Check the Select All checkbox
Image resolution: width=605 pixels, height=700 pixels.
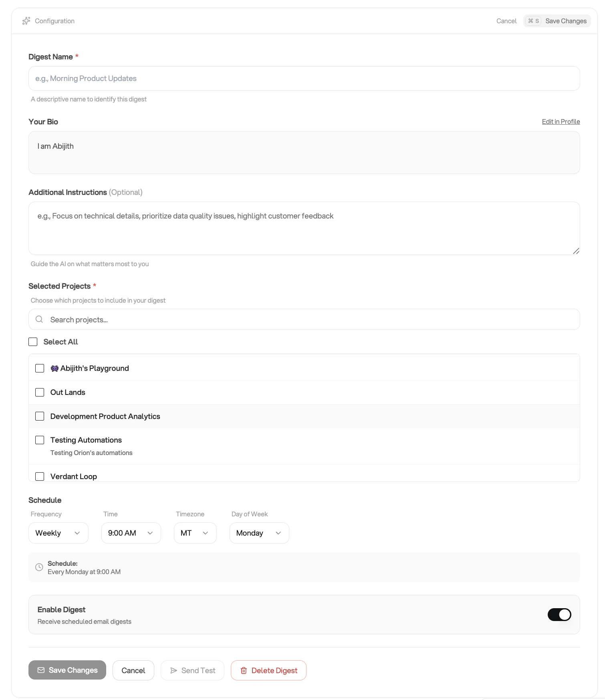tap(33, 342)
